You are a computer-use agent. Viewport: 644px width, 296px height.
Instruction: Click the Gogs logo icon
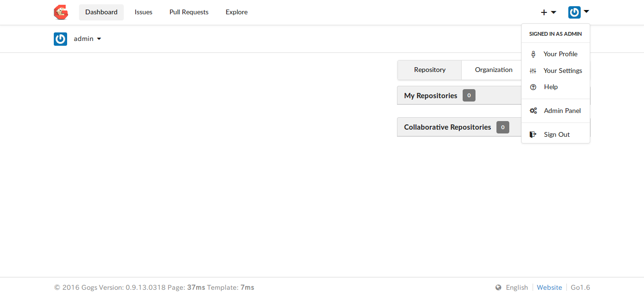(61, 12)
